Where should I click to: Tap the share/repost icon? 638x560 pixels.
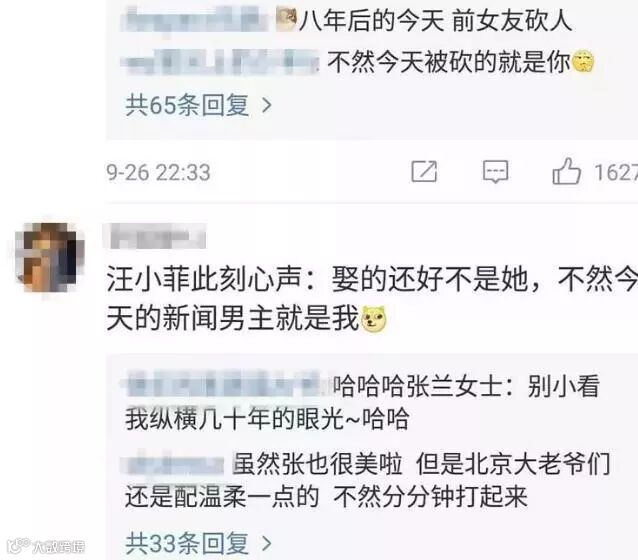pos(424,171)
